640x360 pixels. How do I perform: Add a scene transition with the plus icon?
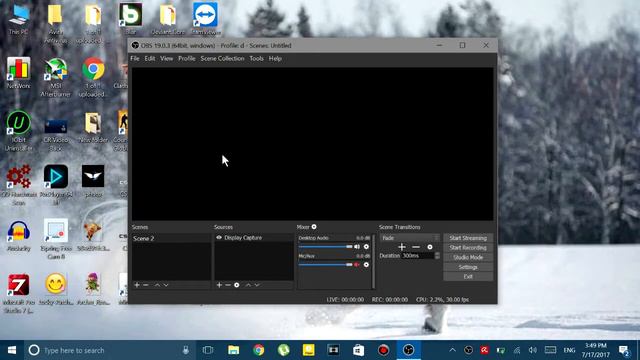402,247
